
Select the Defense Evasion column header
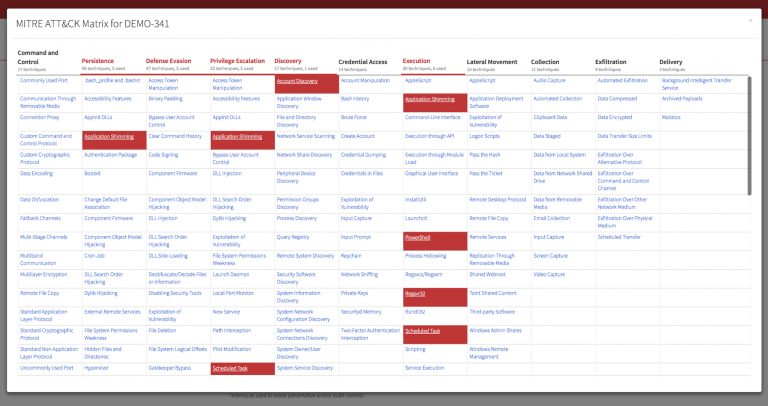tap(169, 61)
